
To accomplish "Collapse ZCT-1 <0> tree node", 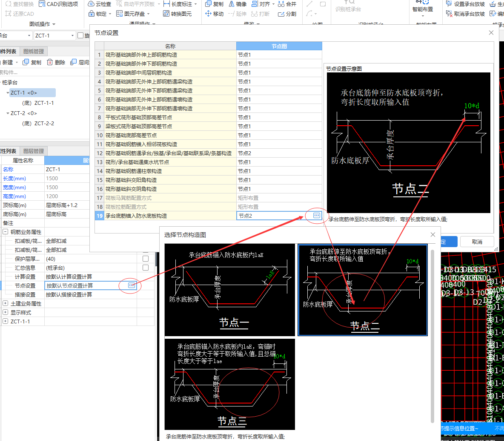I will pos(8,92).
